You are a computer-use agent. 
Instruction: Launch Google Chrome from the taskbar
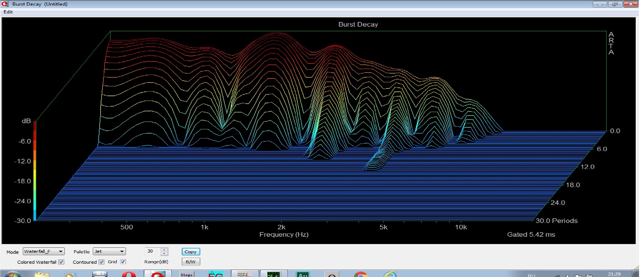(361, 274)
